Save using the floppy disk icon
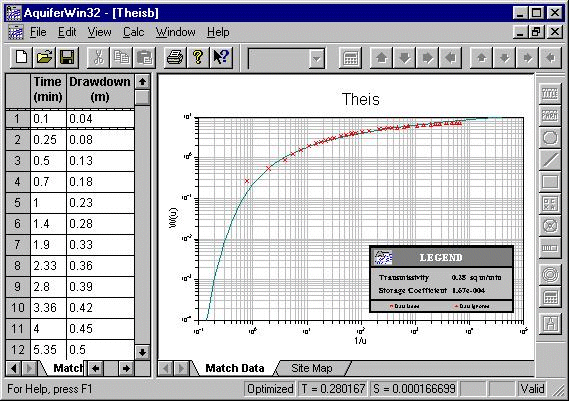The height and width of the screenshot is (401, 569). [x=67, y=57]
